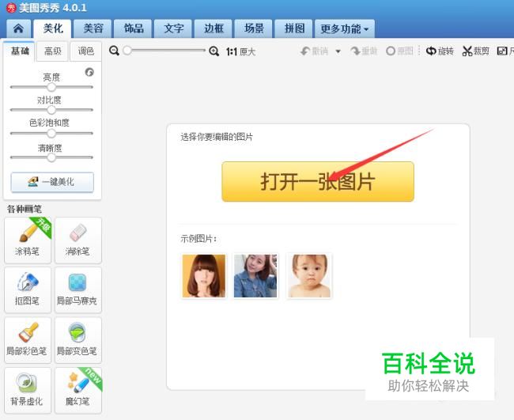
Task: Click the zoom in magnifier icon
Action: pos(214,51)
